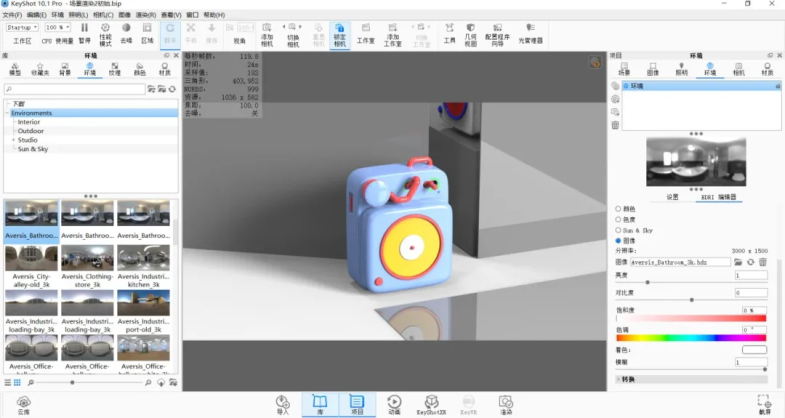The image size is (785, 418).
Task: Select the 色度 radio button
Action: click(618, 219)
